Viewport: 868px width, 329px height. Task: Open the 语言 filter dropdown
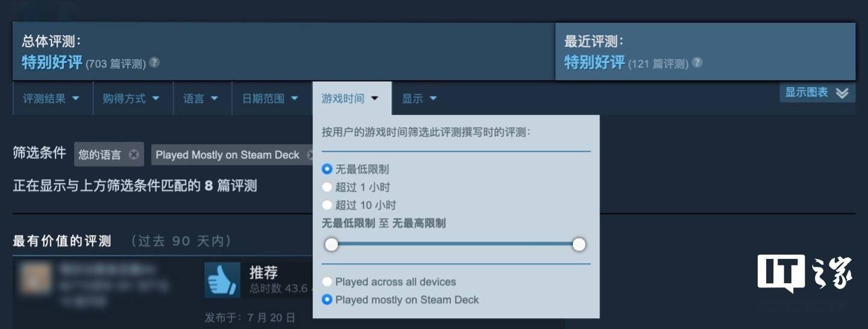[201, 98]
